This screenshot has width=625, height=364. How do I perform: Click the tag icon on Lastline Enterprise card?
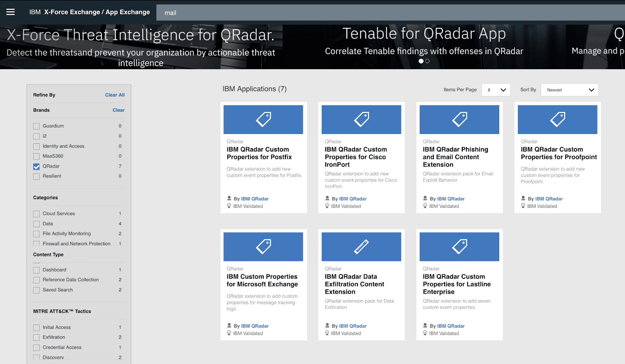click(x=459, y=247)
